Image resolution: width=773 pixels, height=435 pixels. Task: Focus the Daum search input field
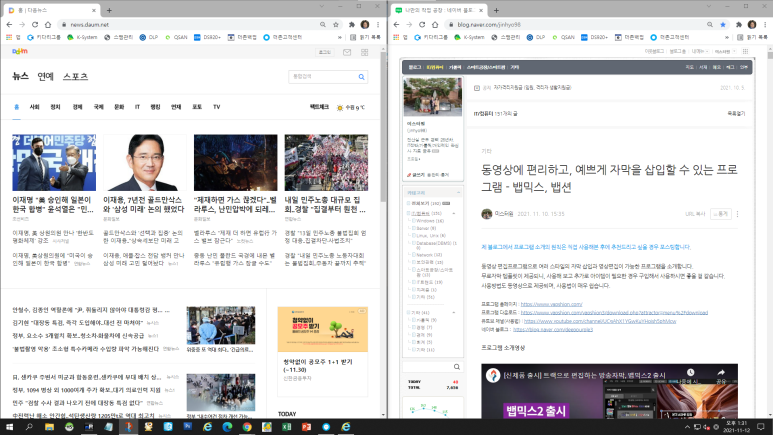tap(322, 77)
